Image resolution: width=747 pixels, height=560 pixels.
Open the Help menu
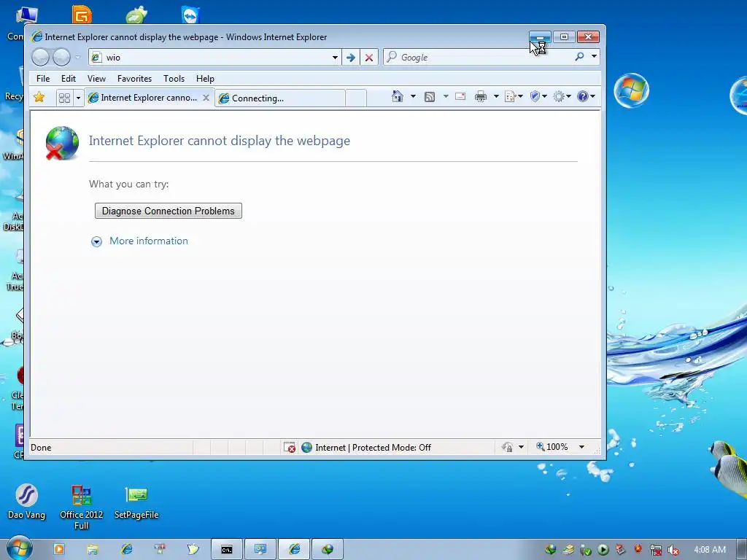coord(205,79)
